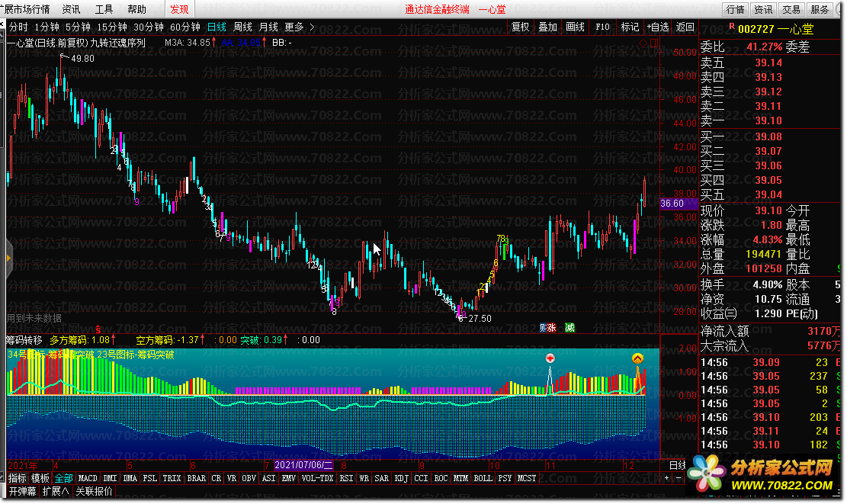The width and height of the screenshot is (847, 504).
Task: Click the red R marker beside stock code
Action: 731,27
